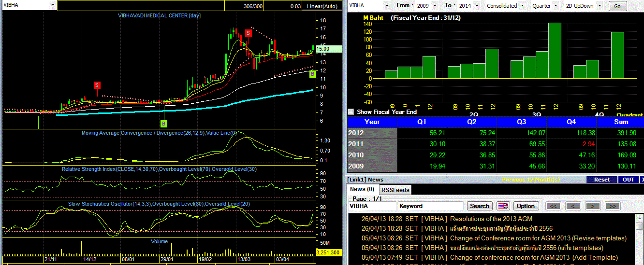Switch news language using the flag icon
This screenshot has height=265, width=644.
point(503,206)
